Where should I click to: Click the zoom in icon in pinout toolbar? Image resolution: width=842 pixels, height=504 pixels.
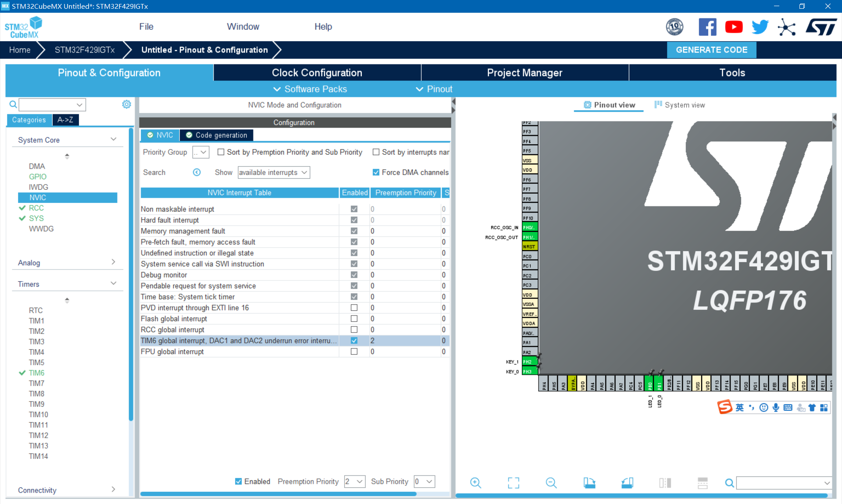point(475,483)
